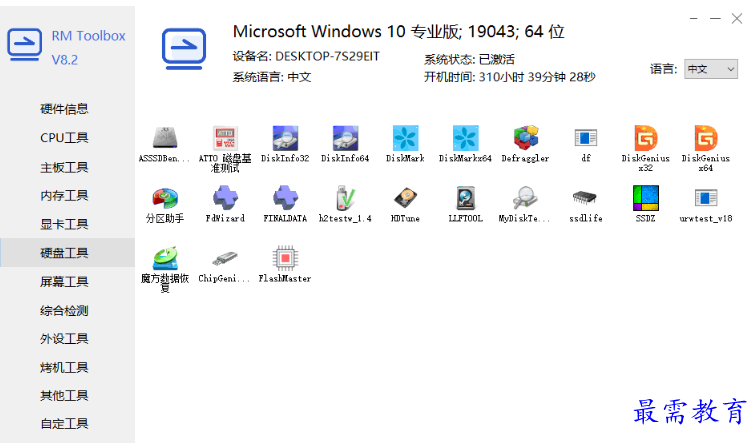Launch LLFTOOL low-level format tool
The image size is (755, 443).
click(x=466, y=198)
